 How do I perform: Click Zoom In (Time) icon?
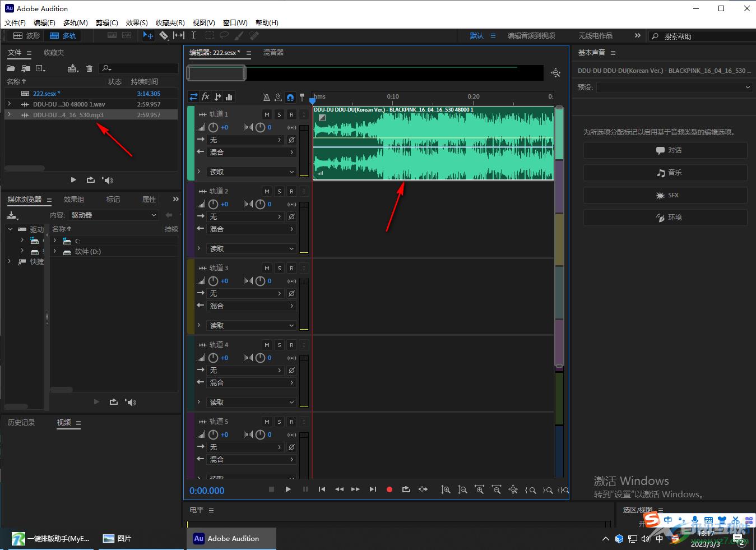click(479, 490)
